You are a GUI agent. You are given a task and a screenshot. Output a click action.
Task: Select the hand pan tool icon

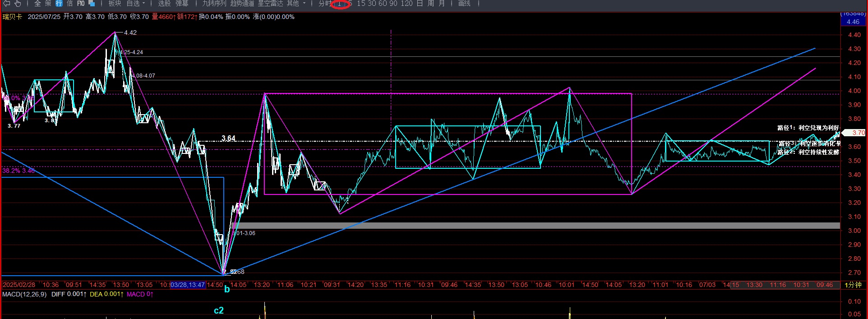[x=18, y=4]
